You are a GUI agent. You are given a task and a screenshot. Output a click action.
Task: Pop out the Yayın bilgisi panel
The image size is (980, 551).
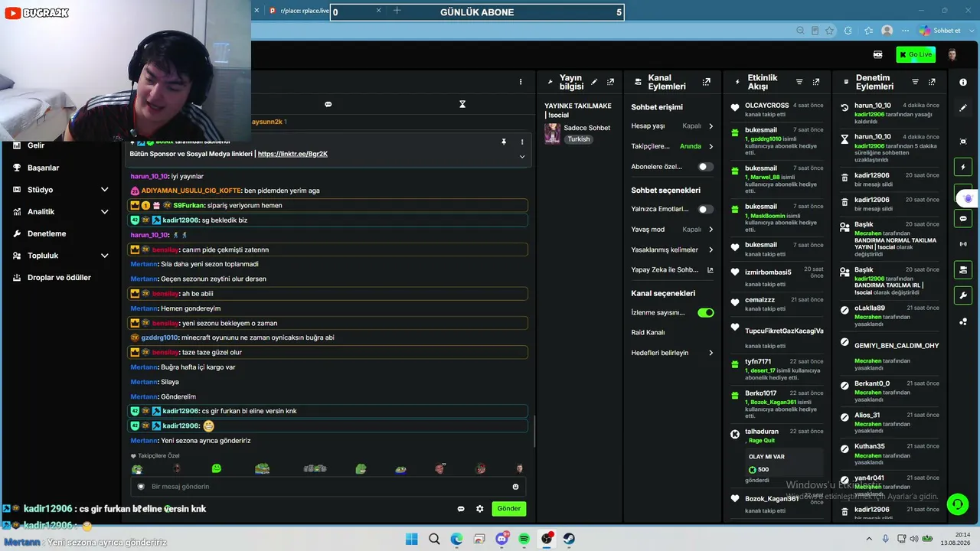point(610,82)
